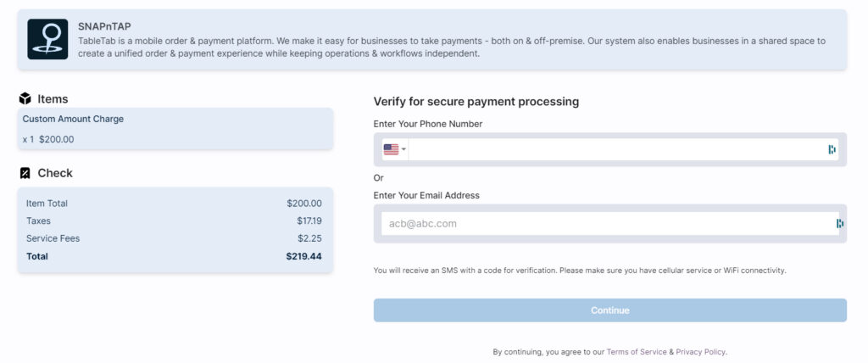The width and height of the screenshot is (868, 363).
Task: Open the Privacy Policy link
Action: [x=700, y=352]
